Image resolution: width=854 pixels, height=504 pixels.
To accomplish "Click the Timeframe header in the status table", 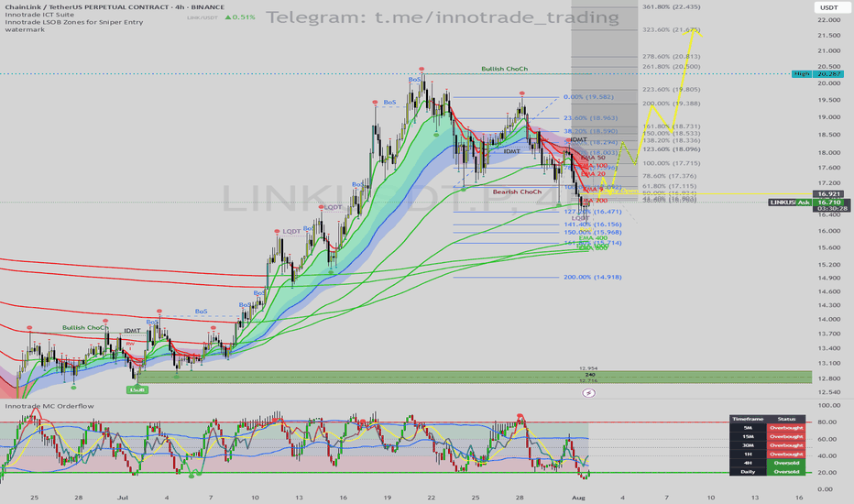I will (748, 419).
